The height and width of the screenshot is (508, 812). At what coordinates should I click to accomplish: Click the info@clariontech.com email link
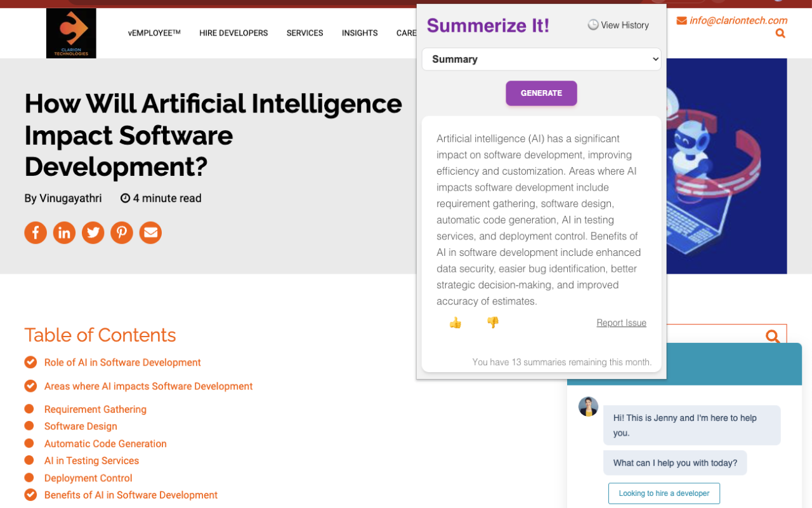pos(738,20)
